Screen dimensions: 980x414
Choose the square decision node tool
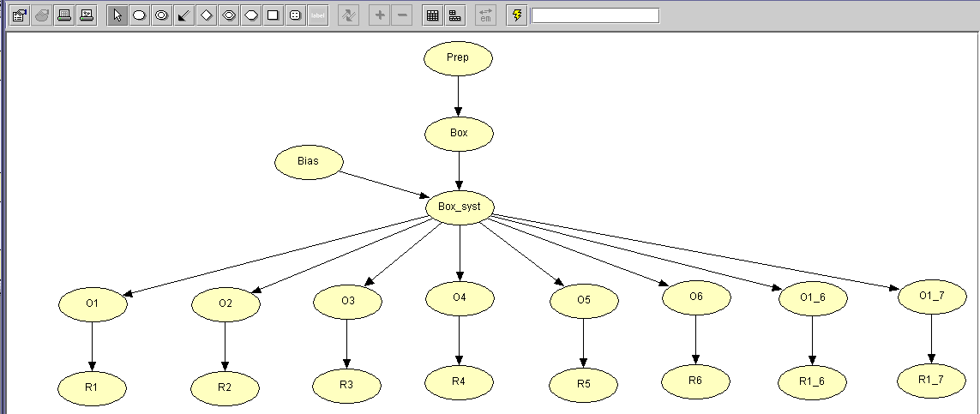pyautogui.click(x=273, y=15)
